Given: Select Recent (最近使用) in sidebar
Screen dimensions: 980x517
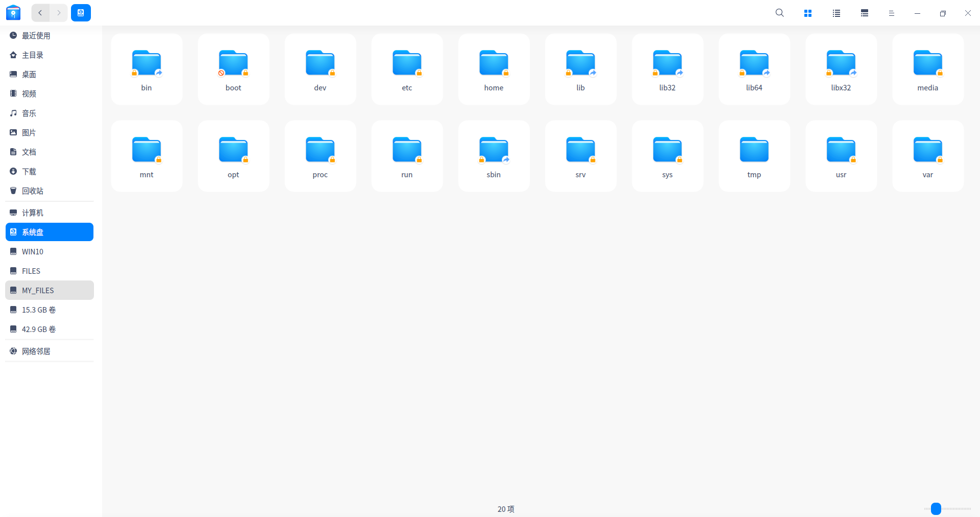Looking at the screenshot, I should pos(36,36).
